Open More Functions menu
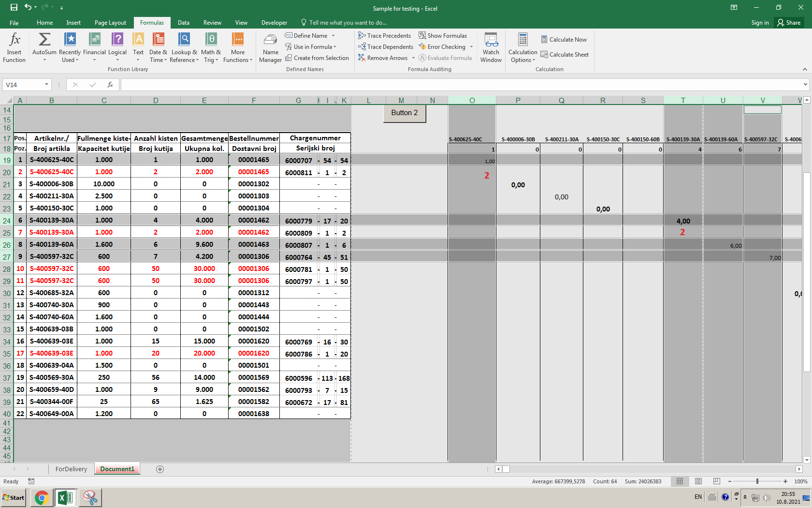The width and height of the screenshot is (812, 508). click(238, 47)
